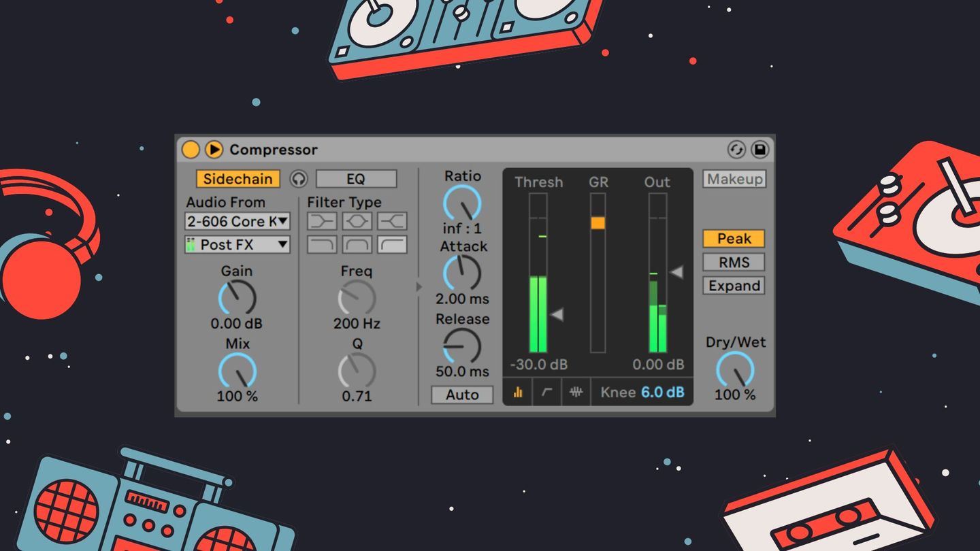980x551 pixels.
Task: Select RMS detection mode
Action: pos(734,262)
